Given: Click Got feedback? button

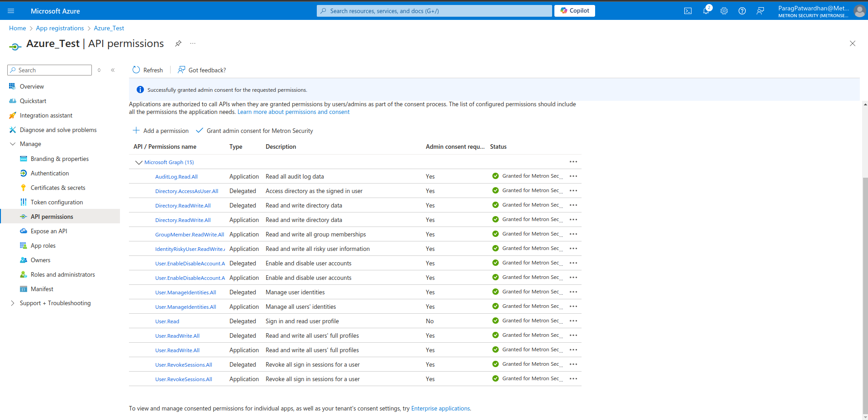Looking at the screenshot, I should (x=202, y=70).
